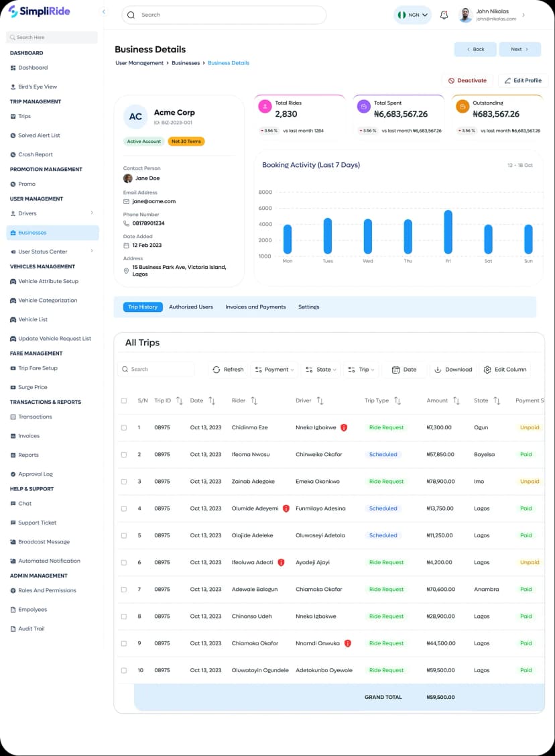Click the envelope icon next to jane@acme.com

click(x=126, y=201)
